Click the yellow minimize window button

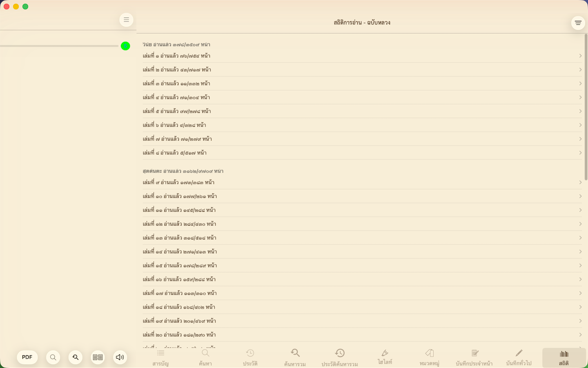point(16,7)
